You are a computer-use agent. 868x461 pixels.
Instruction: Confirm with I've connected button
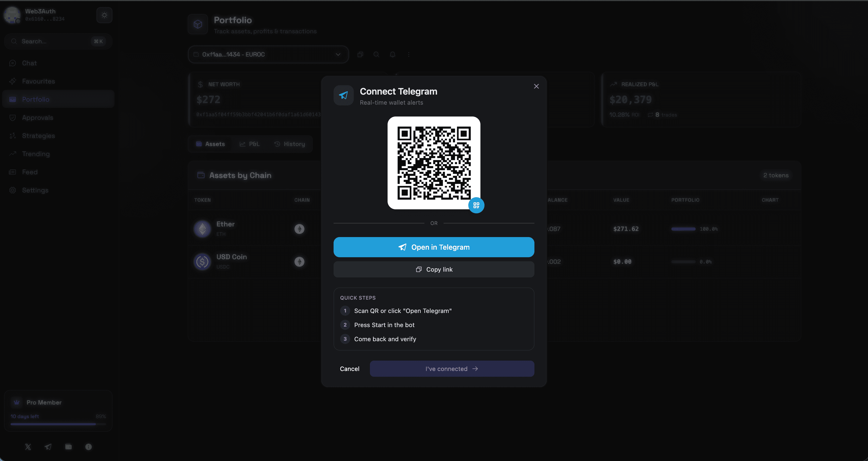pos(452,369)
